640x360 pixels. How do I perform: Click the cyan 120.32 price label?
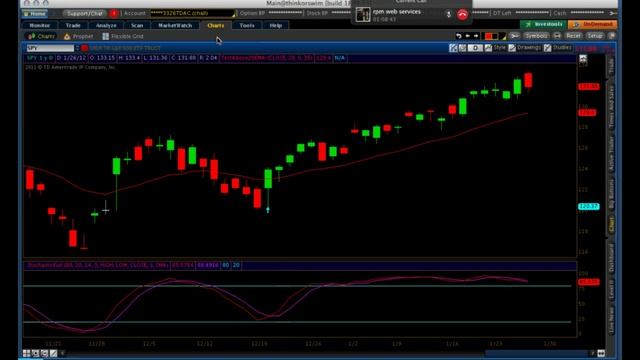(589, 207)
